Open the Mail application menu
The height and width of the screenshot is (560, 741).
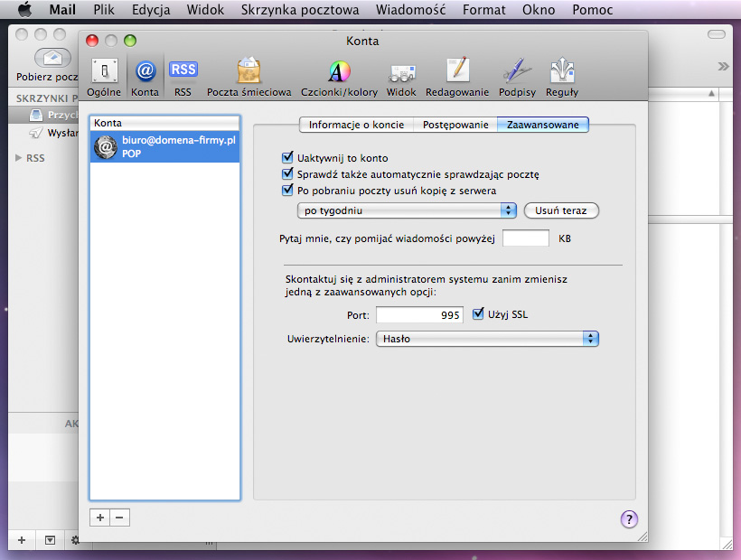(x=62, y=9)
